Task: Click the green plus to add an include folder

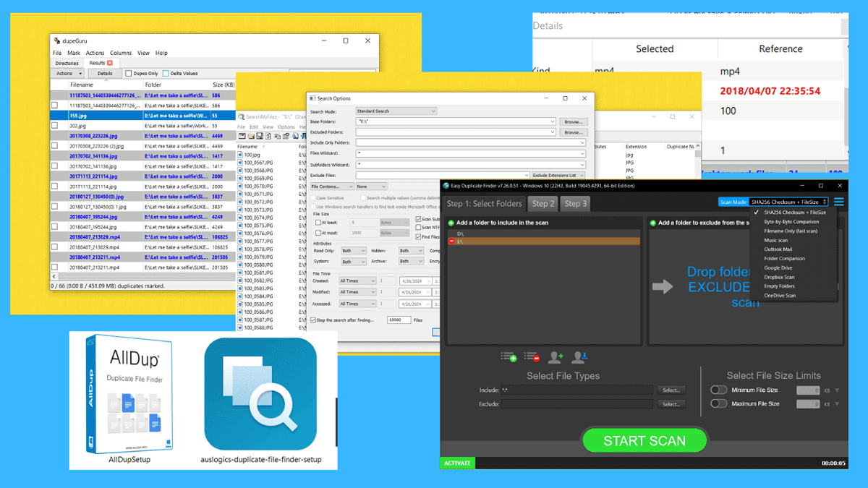Action: (x=451, y=223)
